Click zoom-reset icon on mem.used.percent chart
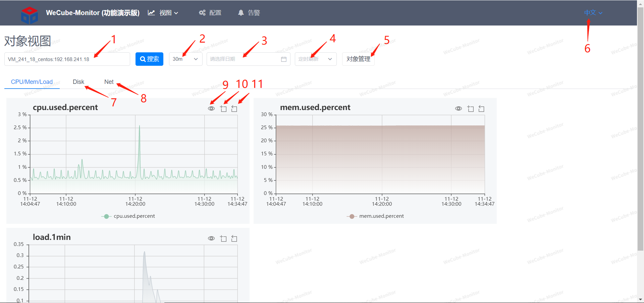Image resolution: width=644 pixels, height=303 pixels. [481, 109]
